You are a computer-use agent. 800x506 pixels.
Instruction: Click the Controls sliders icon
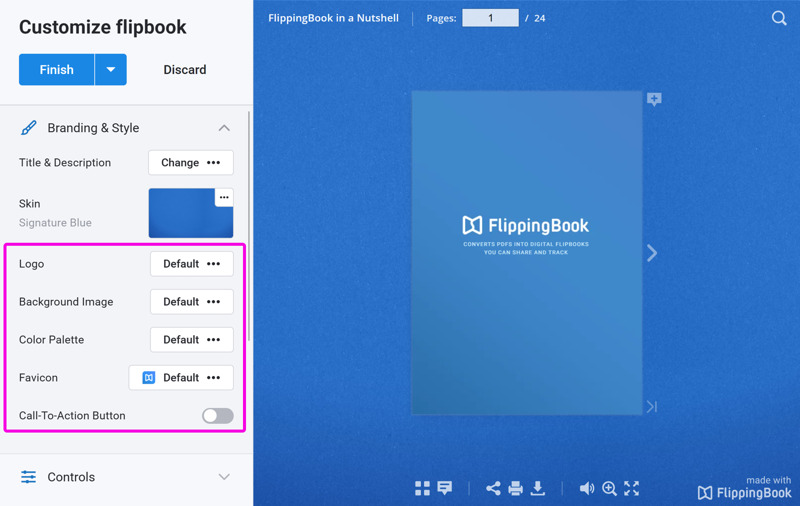pos(29,477)
